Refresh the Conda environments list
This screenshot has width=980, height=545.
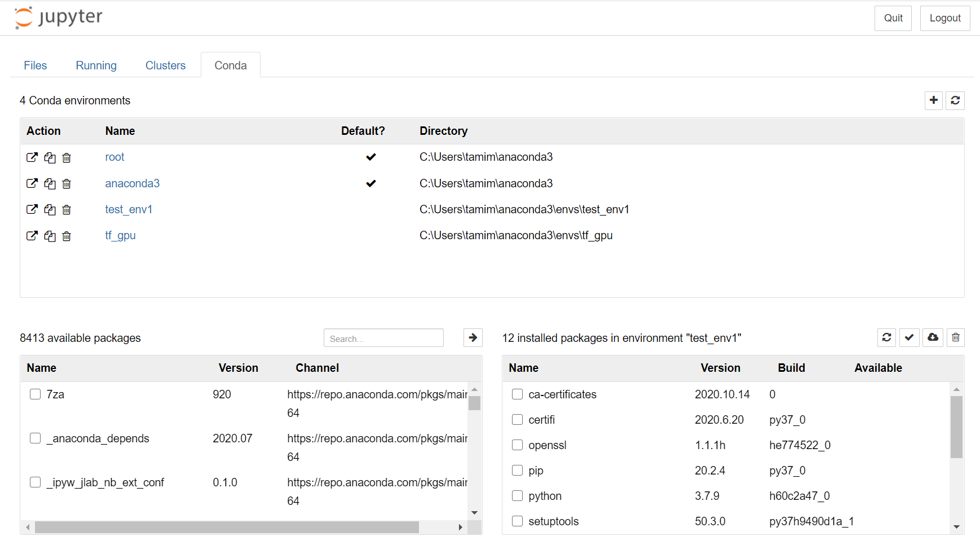point(955,100)
